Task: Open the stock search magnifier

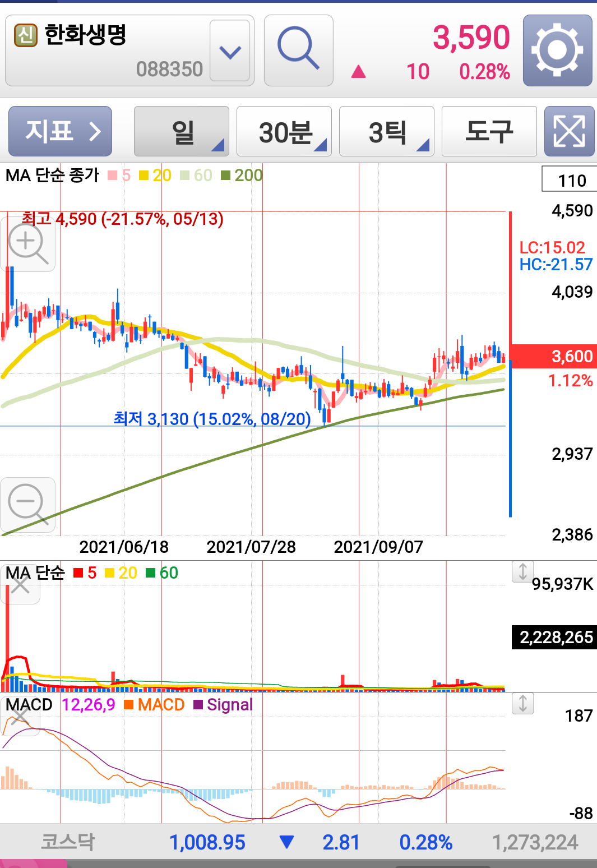Action: point(298,50)
